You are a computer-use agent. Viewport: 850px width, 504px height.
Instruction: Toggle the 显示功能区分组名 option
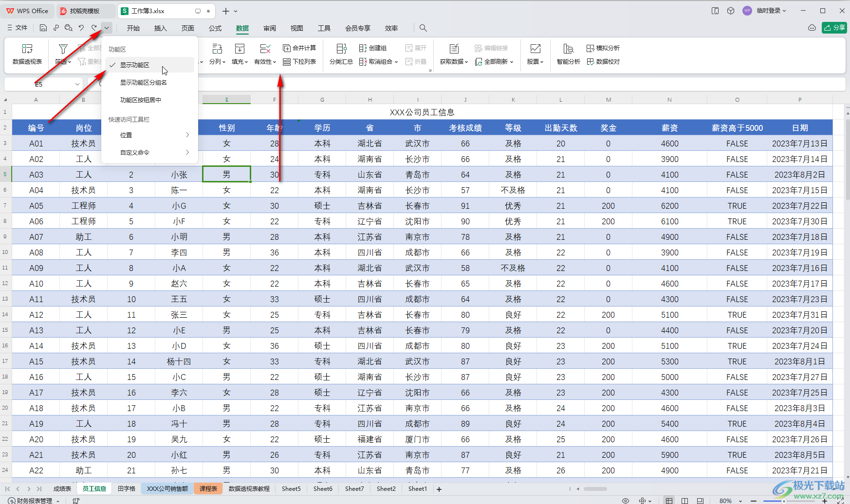149,82
